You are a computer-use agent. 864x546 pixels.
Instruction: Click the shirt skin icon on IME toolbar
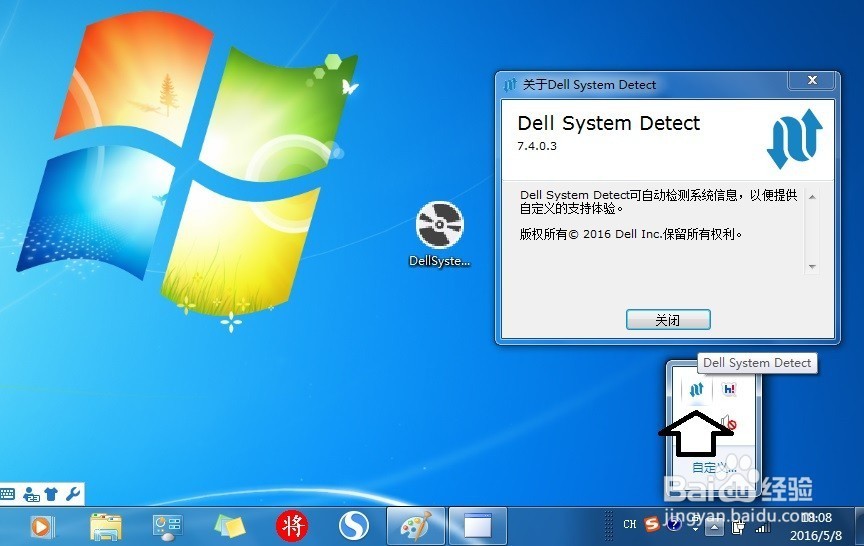[x=52, y=494]
